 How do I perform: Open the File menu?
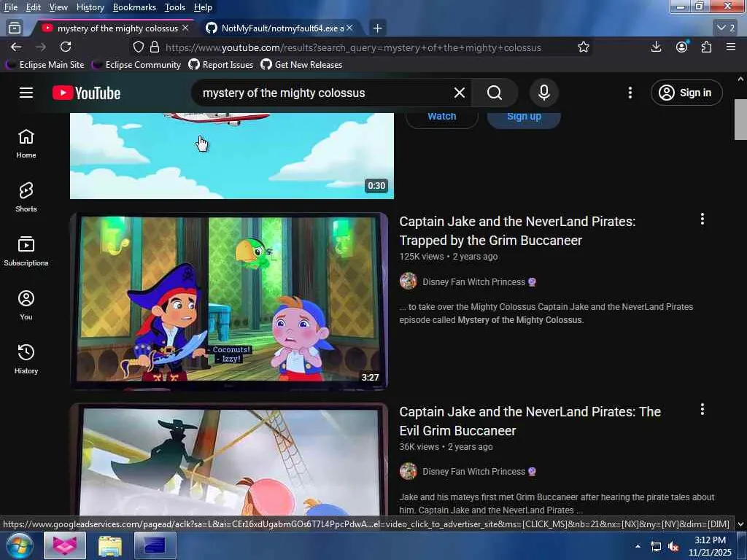click(x=10, y=7)
